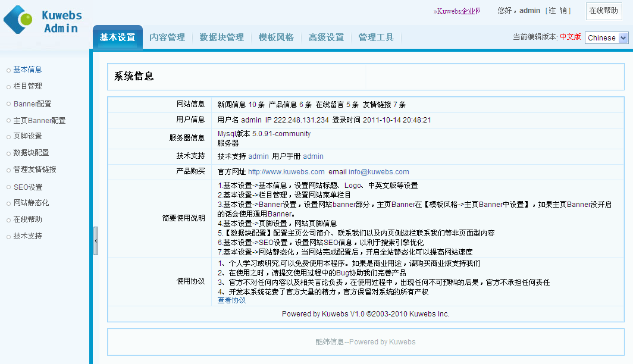The height and width of the screenshot is (364, 633).
Task: Click the 注销 logout link
Action: [558, 11]
